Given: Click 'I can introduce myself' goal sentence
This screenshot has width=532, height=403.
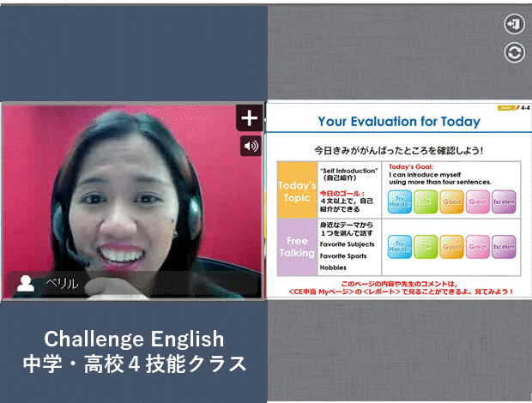Looking at the screenshot, I should point(425,175).
